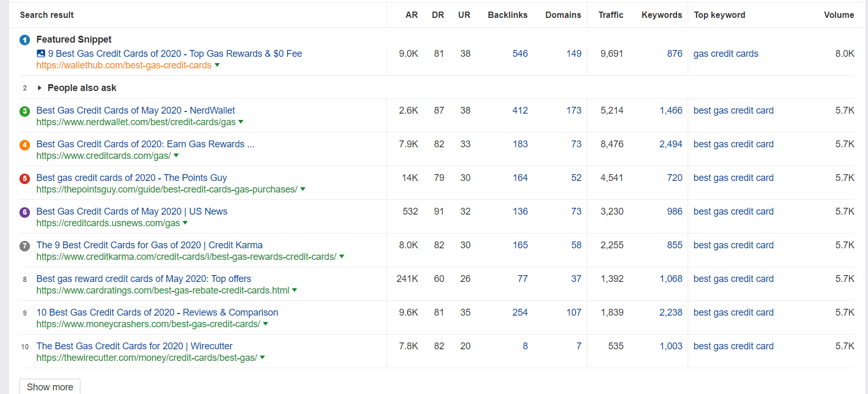Click the image icon beside the WalletHub title
Viewport: 868px width, 394px height.
41,54
